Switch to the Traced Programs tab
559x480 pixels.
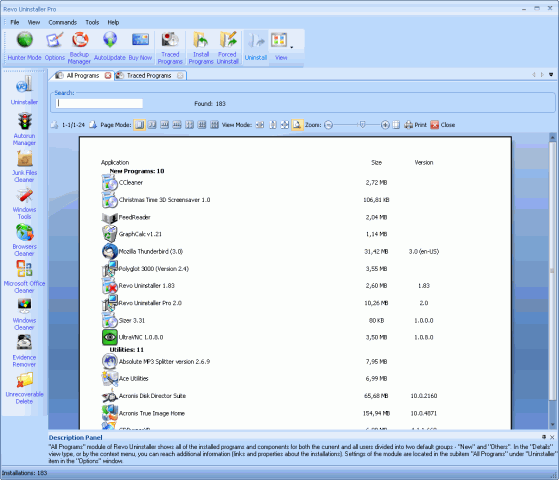149,76
